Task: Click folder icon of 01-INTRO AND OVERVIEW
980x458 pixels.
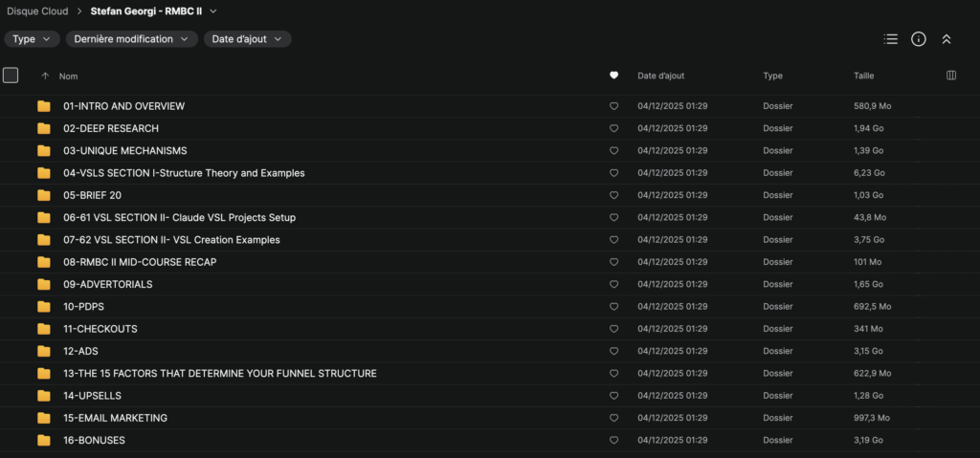Action: tap(44, 106)
